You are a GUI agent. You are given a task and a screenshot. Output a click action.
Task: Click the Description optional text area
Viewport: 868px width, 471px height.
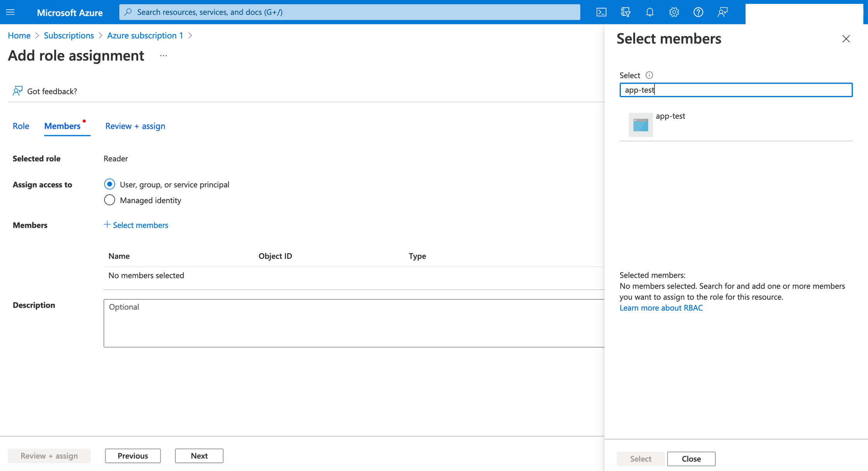point(354,323)
